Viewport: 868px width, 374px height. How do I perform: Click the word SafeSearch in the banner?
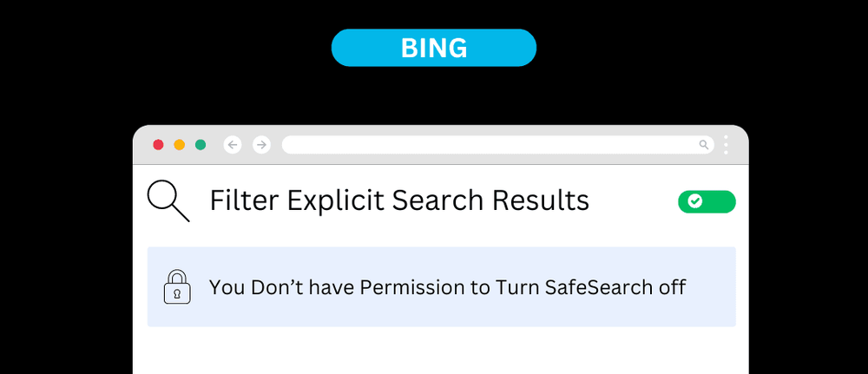click(x=595, y=287)
